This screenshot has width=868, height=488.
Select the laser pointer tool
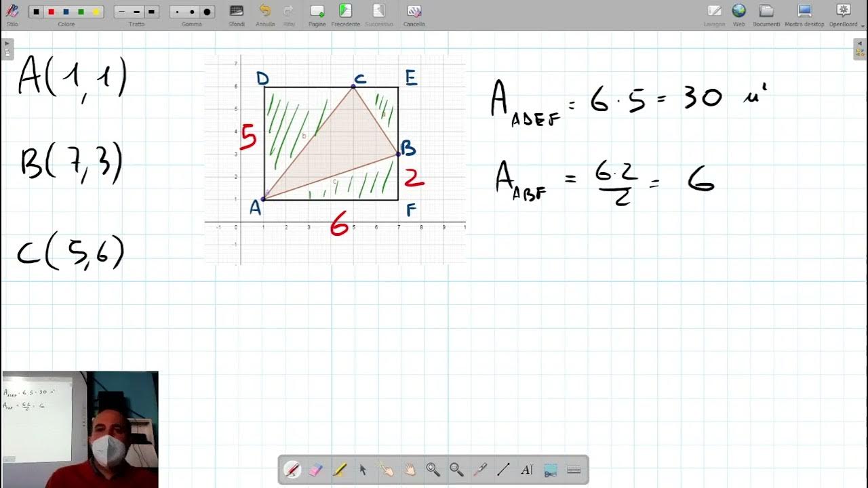[480, 469]
